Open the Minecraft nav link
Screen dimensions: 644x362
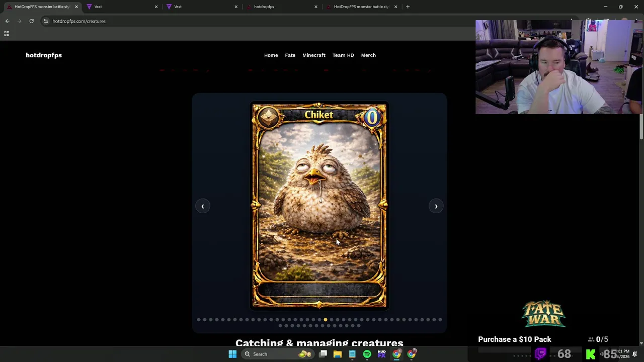[314, 55]
